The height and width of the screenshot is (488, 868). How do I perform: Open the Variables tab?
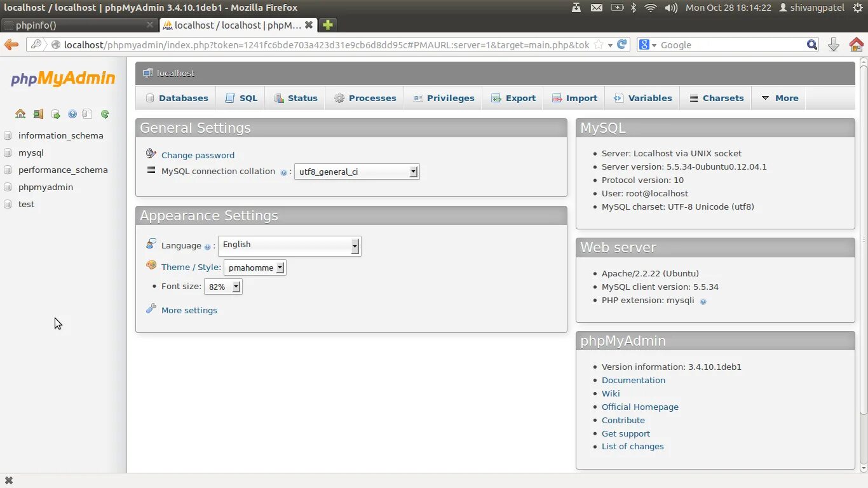pyautogui.click(x=642, y=98)
